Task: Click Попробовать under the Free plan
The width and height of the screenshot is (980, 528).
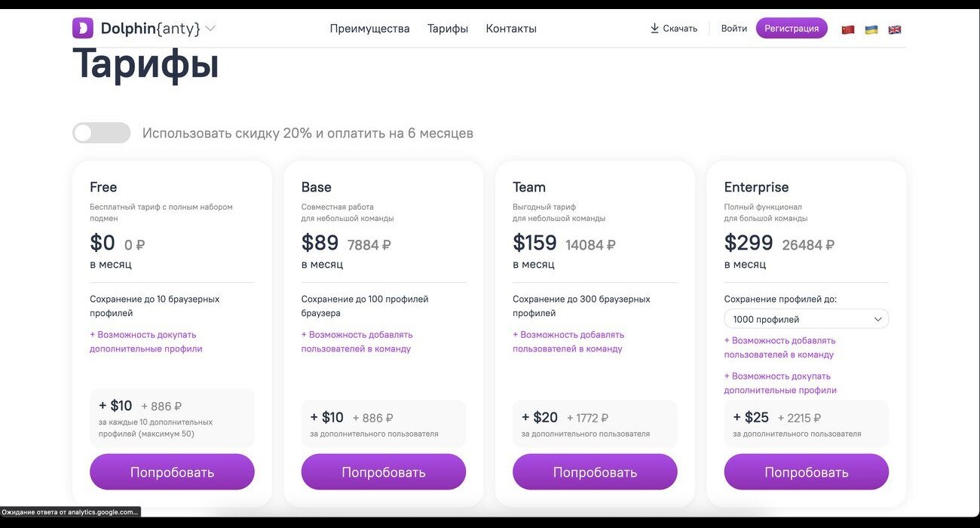Action: 172,472
